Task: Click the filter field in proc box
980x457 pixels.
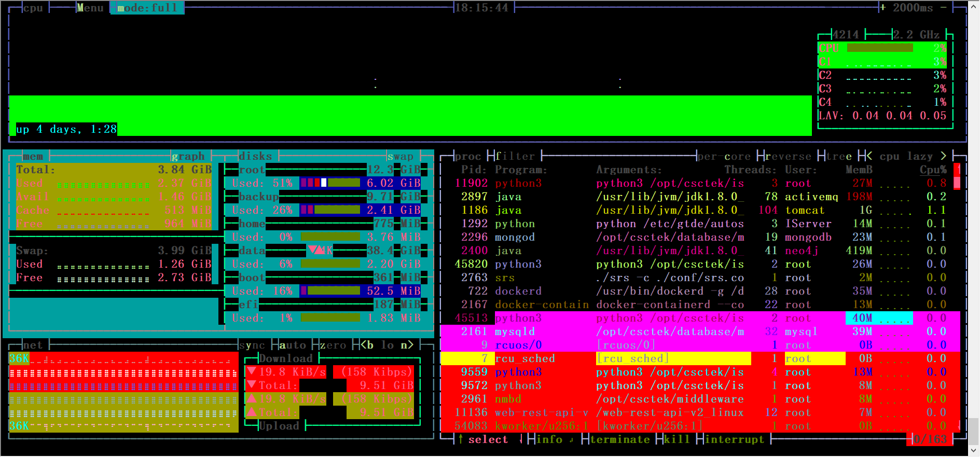Action: pos(515,156)
